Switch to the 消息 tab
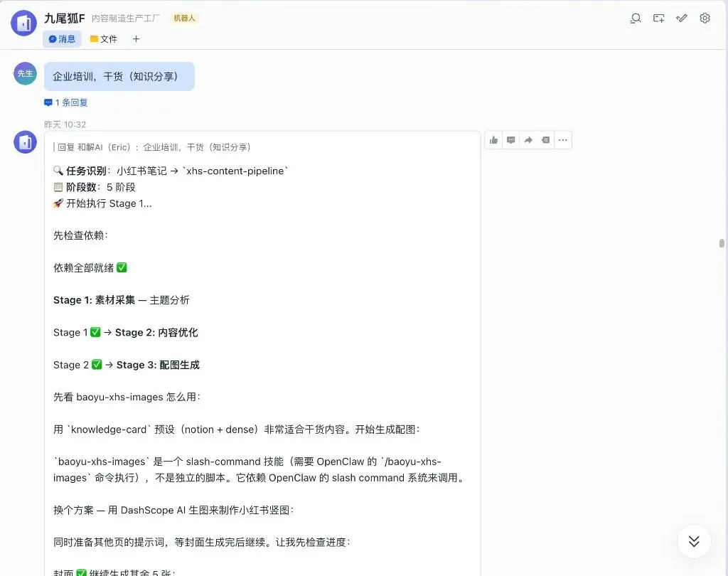Image resolution: width=728 pixels, height=576 pixels. pyautogui.click(x=63, y=39)
